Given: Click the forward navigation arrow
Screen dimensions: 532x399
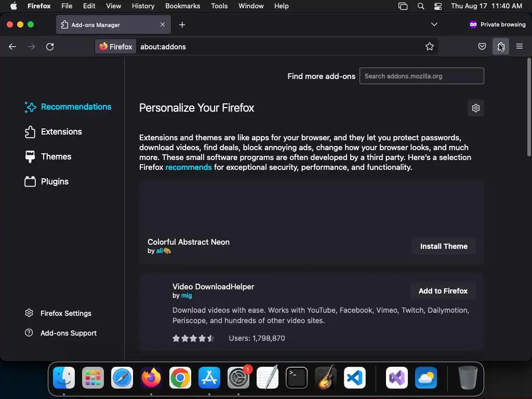Looking at the screenshot, I should (31, 46).
